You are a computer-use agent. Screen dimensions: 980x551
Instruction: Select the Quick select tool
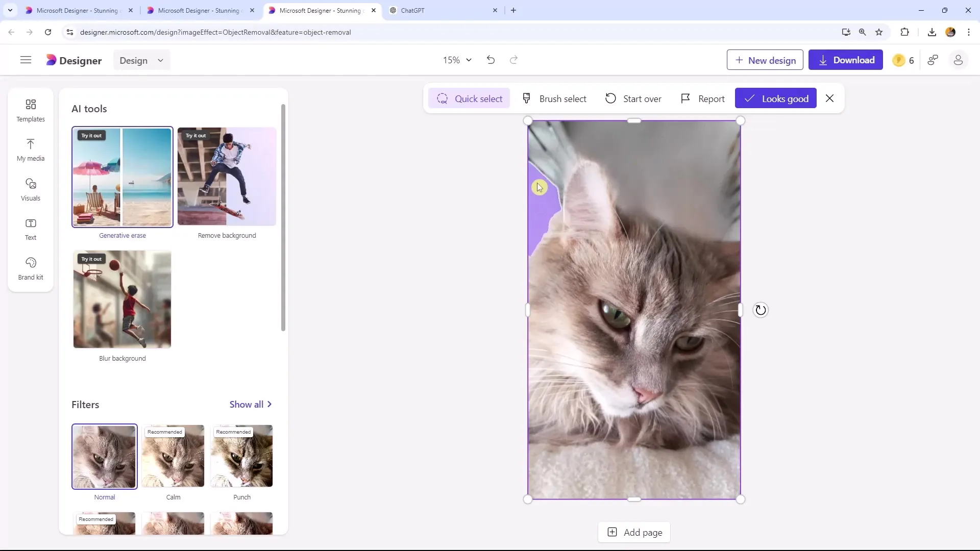tap(471, 99)
